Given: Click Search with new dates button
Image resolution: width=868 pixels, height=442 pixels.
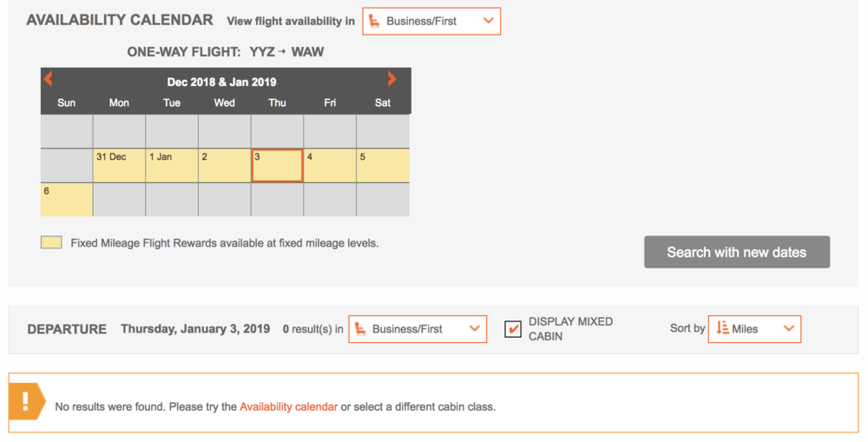Looking at the screenshot, I should click(736, 252).
